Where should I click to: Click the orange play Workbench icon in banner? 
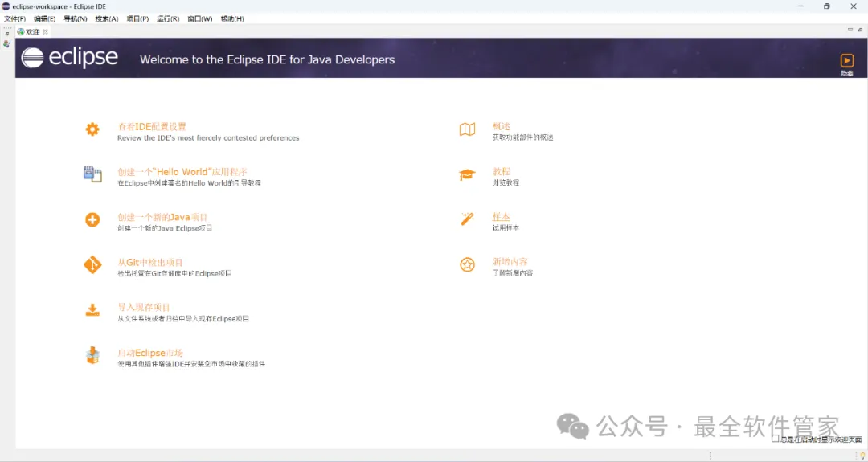pos(847,60)
